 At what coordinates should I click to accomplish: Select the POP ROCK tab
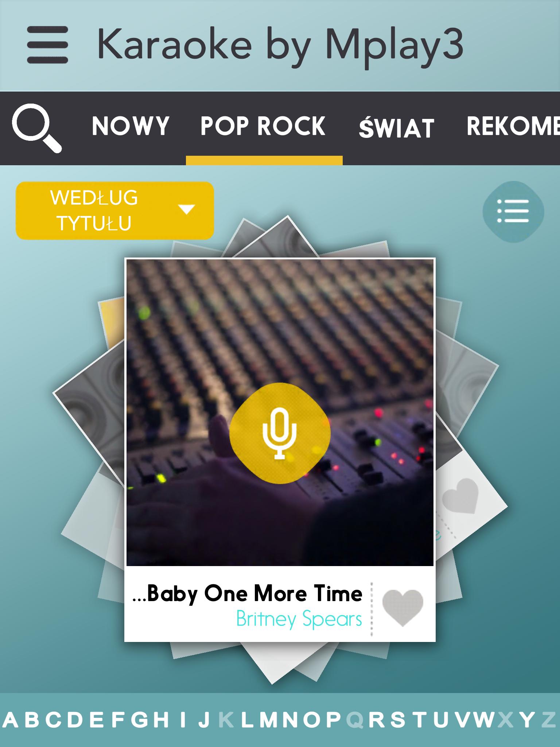tap(263, 126)
